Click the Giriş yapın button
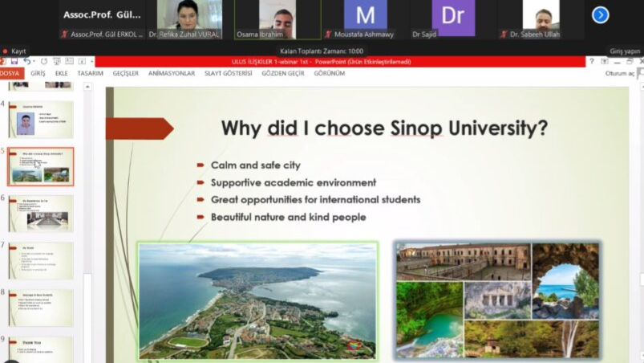This screenshot has width=644, height=363. 625,51
